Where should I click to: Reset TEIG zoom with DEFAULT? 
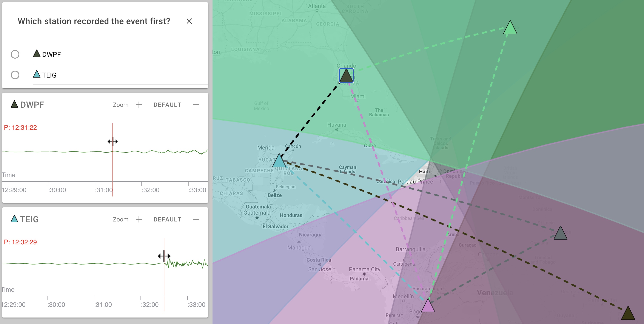tap(167, 219)
